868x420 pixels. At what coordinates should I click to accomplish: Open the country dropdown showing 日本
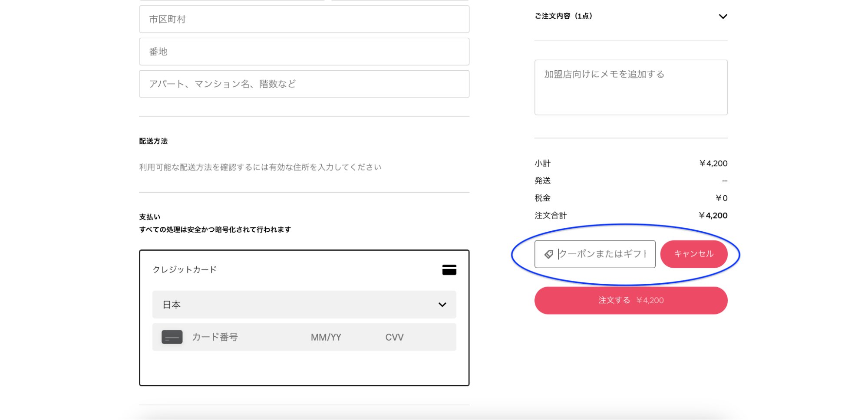click(304, 305)
